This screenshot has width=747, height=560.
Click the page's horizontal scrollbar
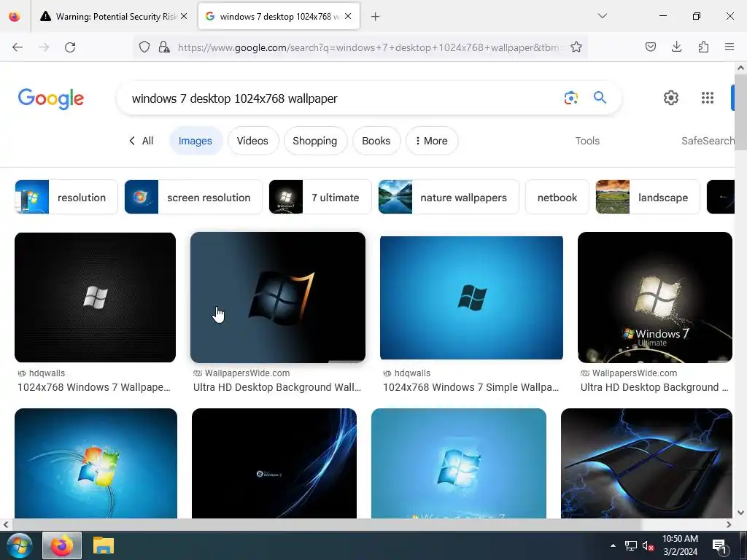point(326,525)
